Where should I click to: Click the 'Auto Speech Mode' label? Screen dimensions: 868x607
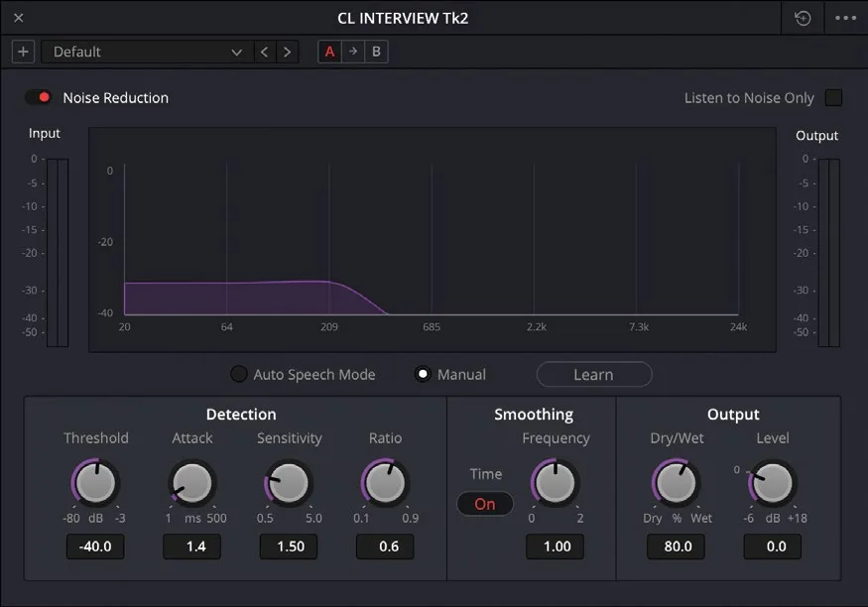tap(314, 375)
